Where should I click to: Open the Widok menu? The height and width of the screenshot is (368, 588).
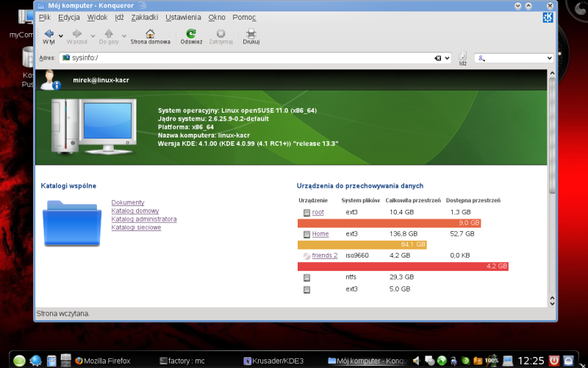[98, 17]
